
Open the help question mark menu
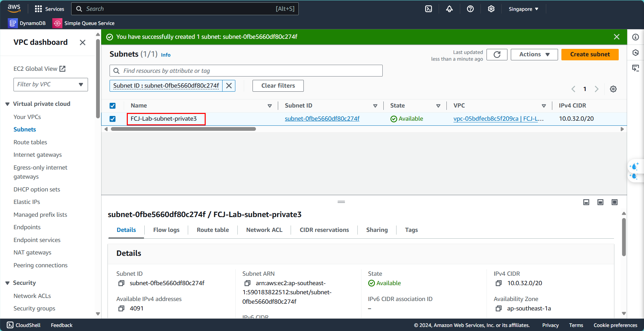470,9
